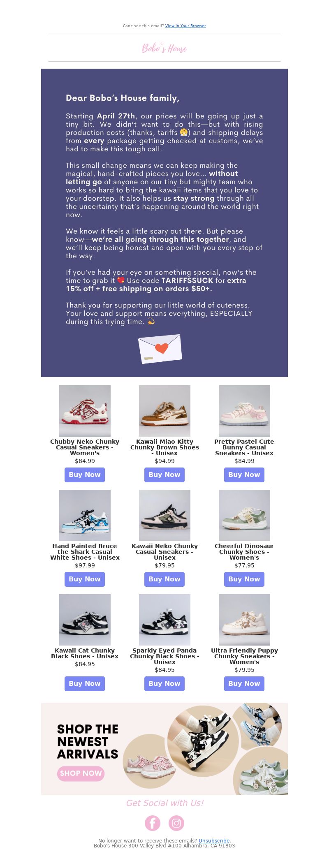
Task: Open the Kawaii Miao Kitty brown shoe image
Action: [x=164, y=411]
